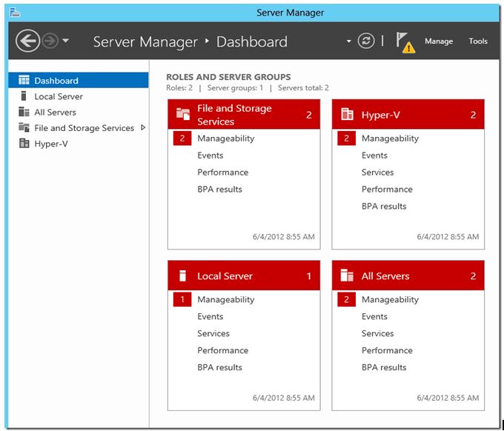Select Dashboard in the sidebar
This screenshot has width=504, height=431.
(79, 80)
